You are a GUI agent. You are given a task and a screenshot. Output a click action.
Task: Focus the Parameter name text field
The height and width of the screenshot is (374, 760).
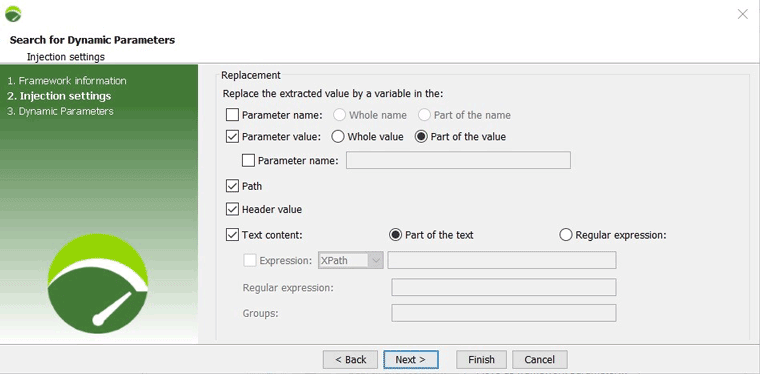[458, 160]
